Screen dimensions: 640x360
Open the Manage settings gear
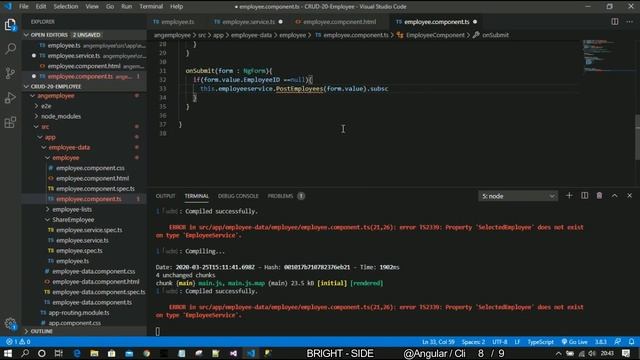tap(10, 324)
